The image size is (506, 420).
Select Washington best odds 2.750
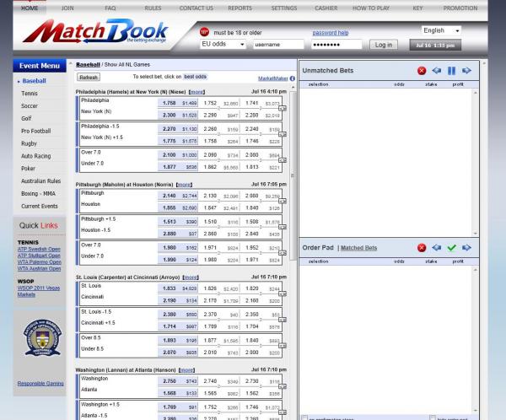coord(178,381)
